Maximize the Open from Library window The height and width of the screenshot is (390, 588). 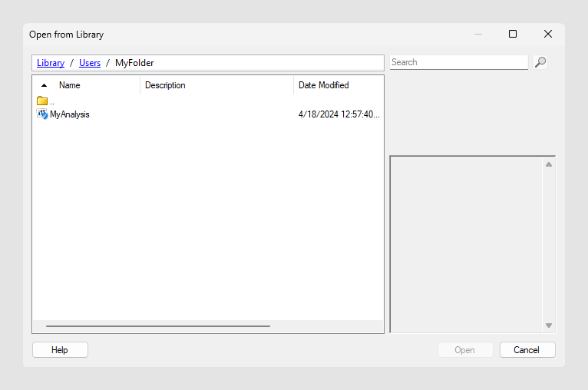(513, 34)
